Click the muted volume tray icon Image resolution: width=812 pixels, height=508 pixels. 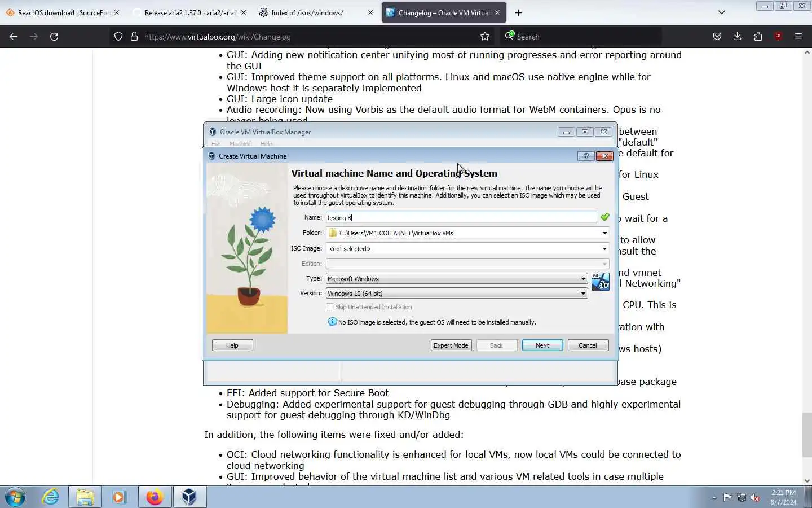tap(756, 497)
